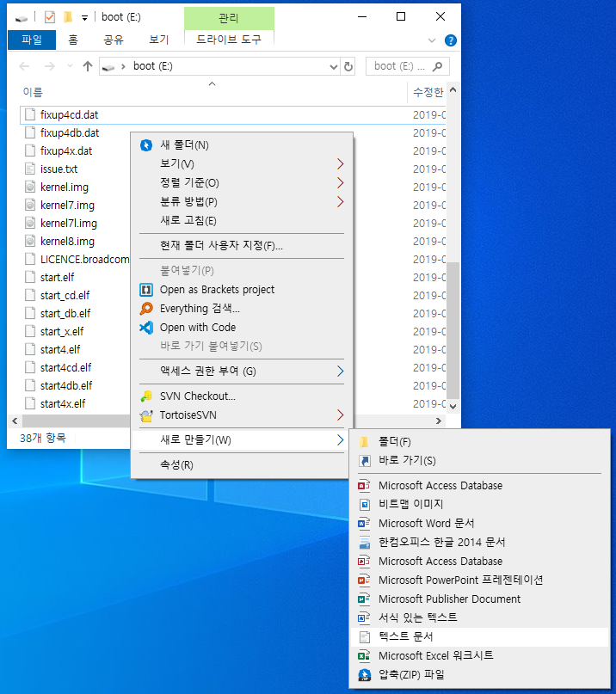Click the new folder icon beside 새 폴더(N)

click(146, 145)
